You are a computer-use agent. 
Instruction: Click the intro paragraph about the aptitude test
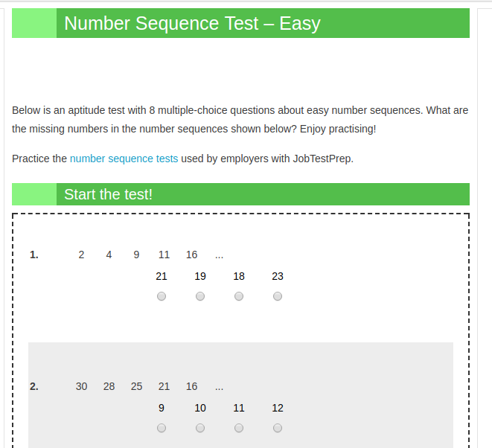tap(240, 120)
